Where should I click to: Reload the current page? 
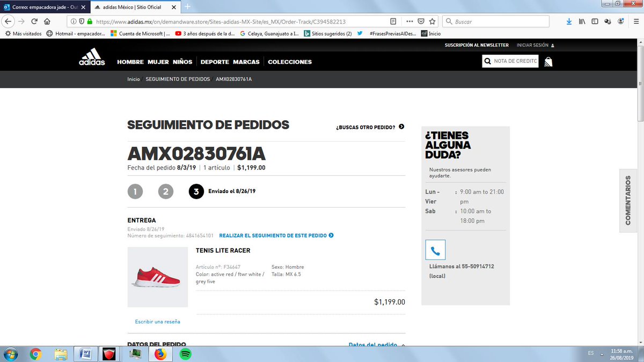[34, 22]
